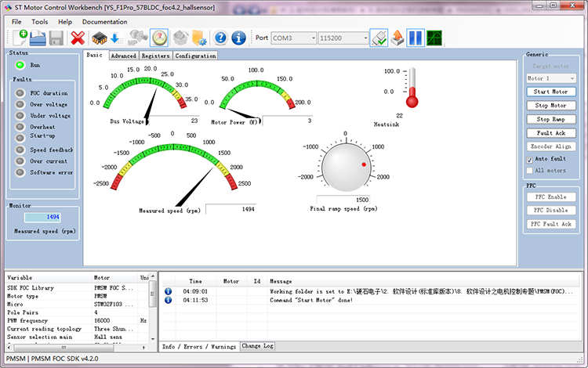Open the Documentation menu

[104, 22]
